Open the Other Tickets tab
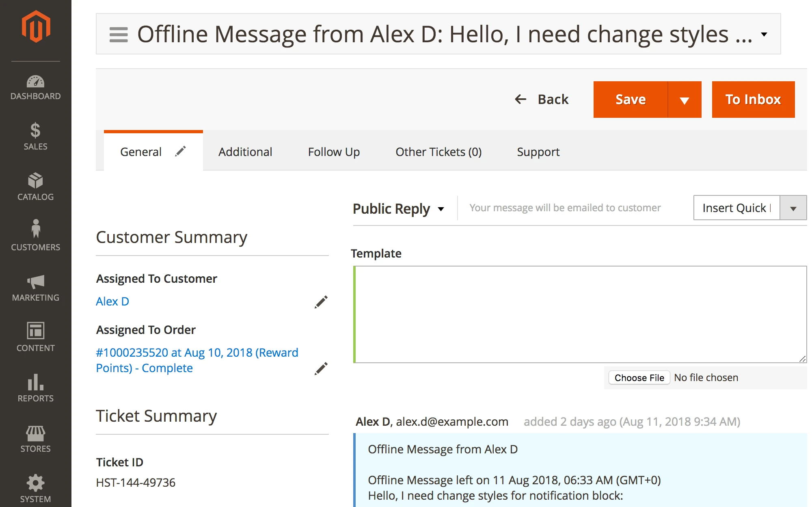The height and width of the screenshot is (507, 812). (x=438, y=152)
